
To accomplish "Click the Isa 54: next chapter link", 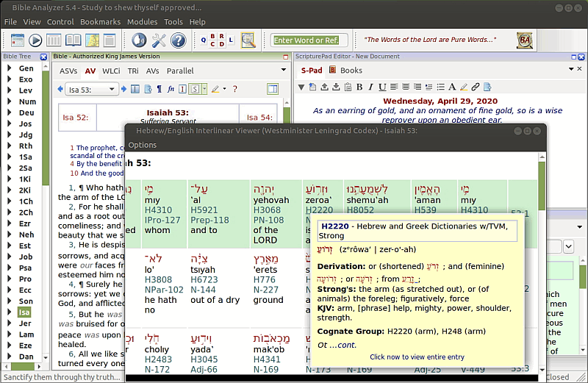I will [x=259, y=118].
